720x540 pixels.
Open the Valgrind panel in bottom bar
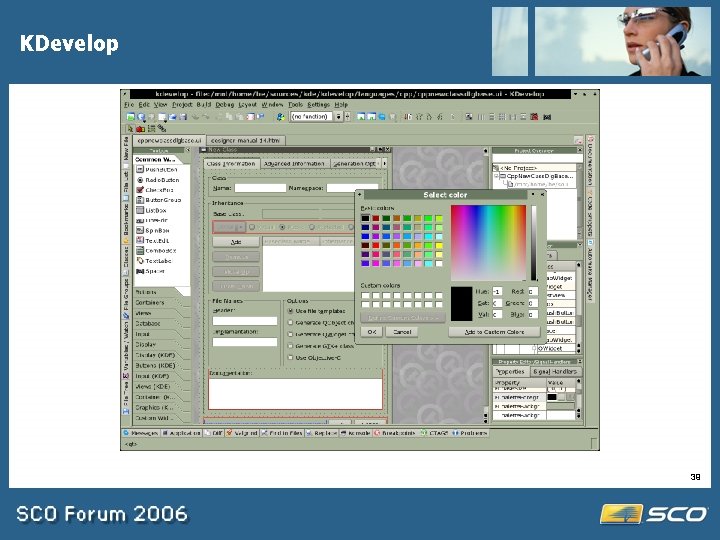pyautogui.click(x=242, y=433)
